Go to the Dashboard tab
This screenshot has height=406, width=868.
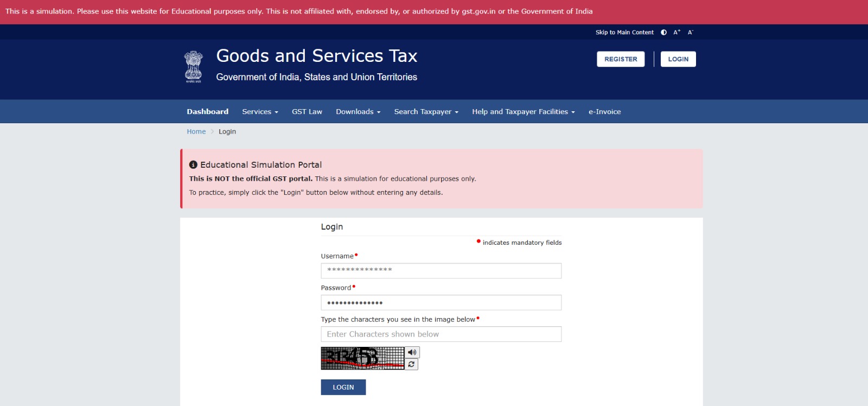[x=208, y=112]
